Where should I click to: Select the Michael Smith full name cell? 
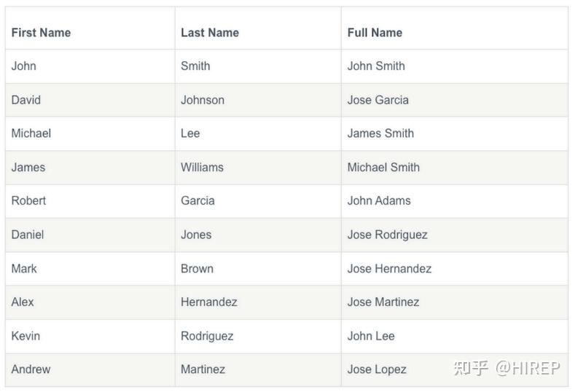[383, 167]
